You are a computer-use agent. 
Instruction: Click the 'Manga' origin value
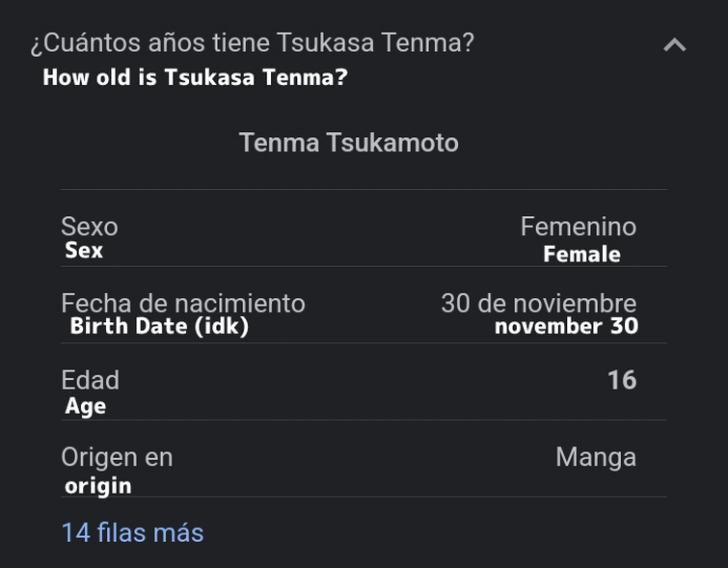pos(596,457)
